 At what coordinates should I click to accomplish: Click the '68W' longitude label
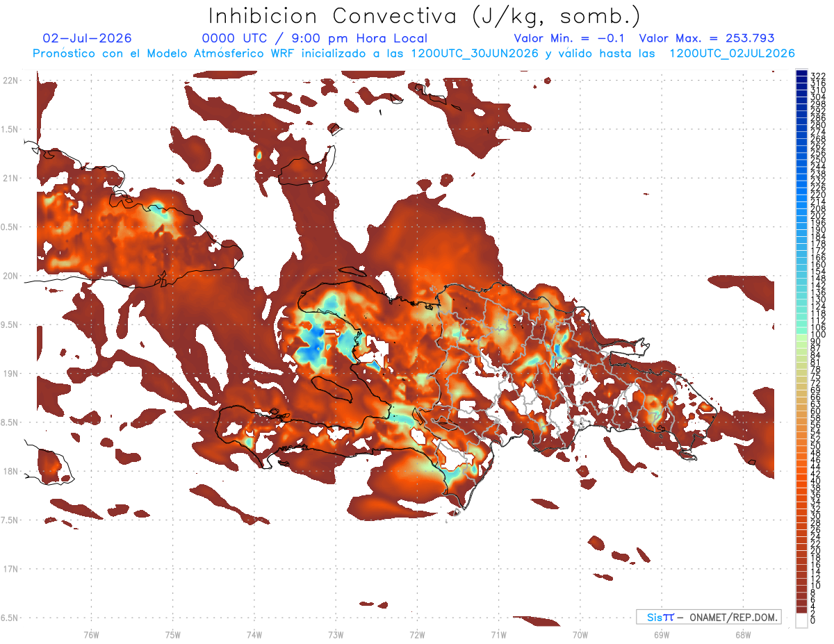point(743,634)
